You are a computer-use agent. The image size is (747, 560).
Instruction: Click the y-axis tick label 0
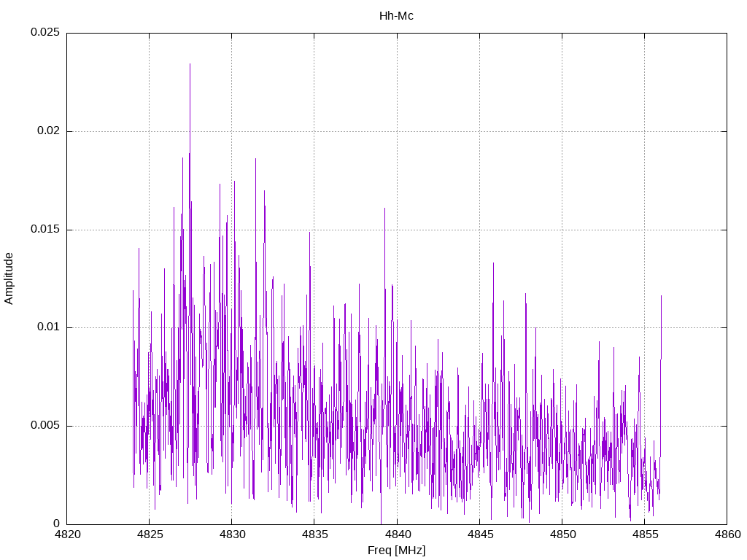(x=57, y=524)
